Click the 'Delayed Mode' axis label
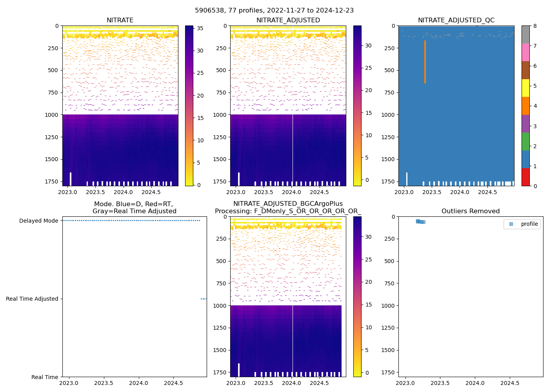This screenshot has width=549, height=392. 38,221
